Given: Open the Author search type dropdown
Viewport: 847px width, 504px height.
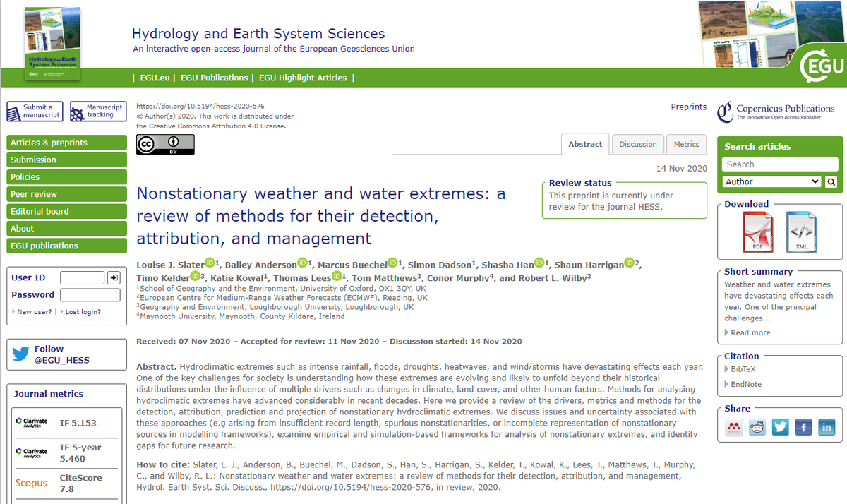Looking at the screenshot, I should click(x=771, y=182).
